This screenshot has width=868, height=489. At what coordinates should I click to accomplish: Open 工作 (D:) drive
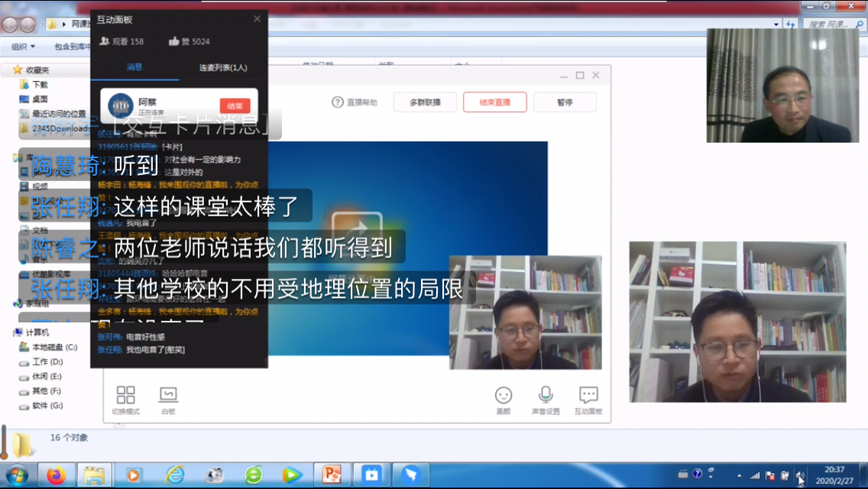pyautogui.click(x=41, y=361)
